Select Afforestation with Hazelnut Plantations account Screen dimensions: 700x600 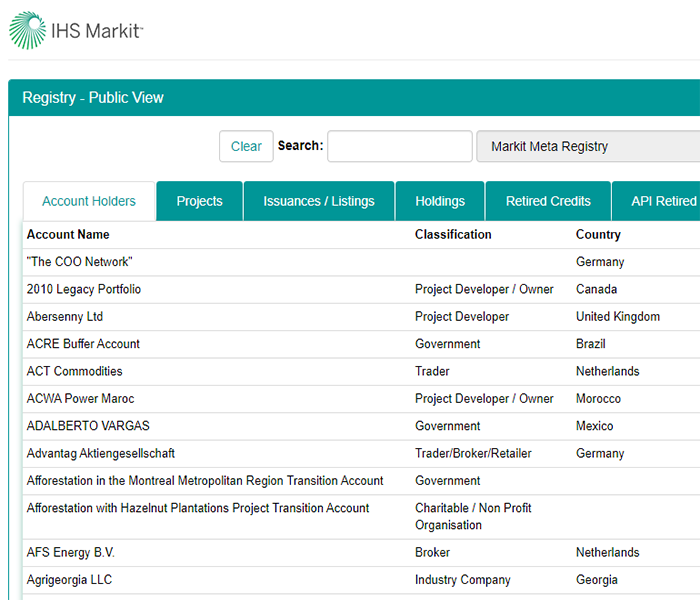tap(198, 508)
